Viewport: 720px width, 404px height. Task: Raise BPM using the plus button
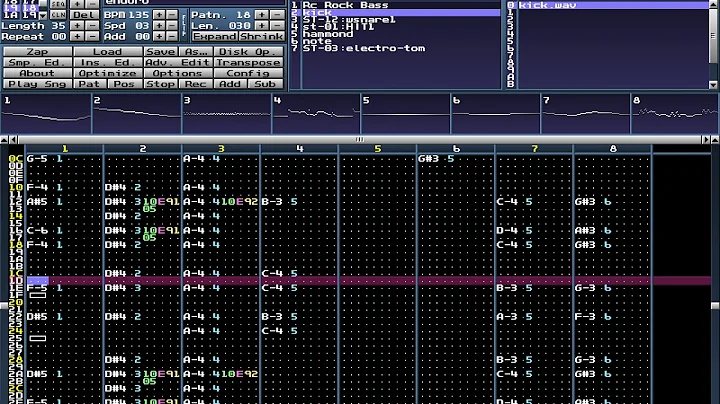159,15
